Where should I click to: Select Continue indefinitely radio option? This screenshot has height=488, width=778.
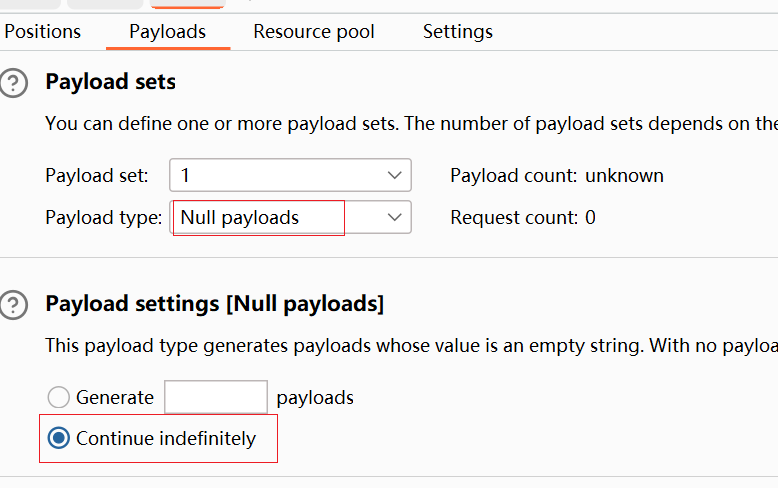tap(59, 439)
